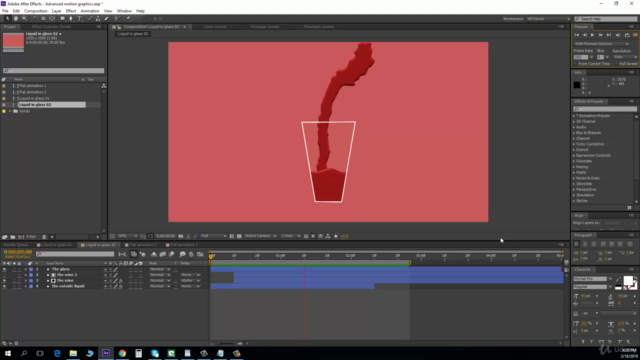Open Active Camera view dropdown
The height and width of the screenshot is (360, 640).
[x=260, y=236]
